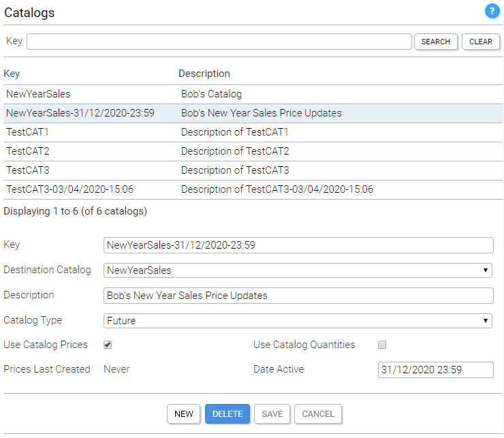
Task: Click into the Key search field
Action: pyautogui.click(x=219, y=42)
